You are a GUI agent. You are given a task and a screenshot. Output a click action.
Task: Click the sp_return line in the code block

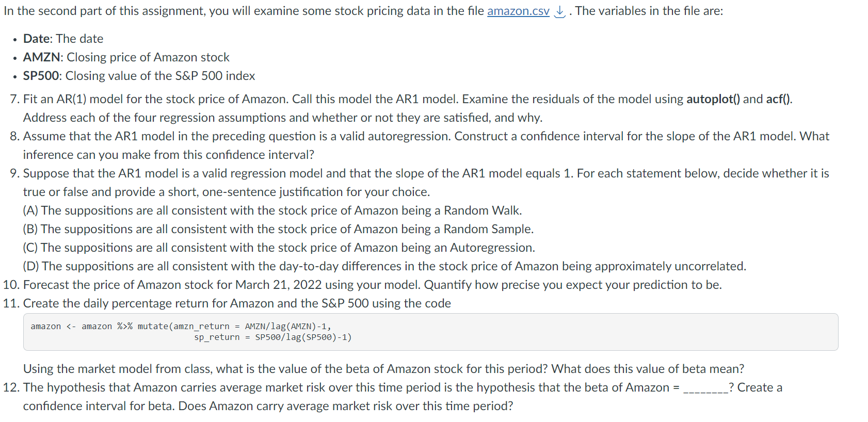(272, 337)
